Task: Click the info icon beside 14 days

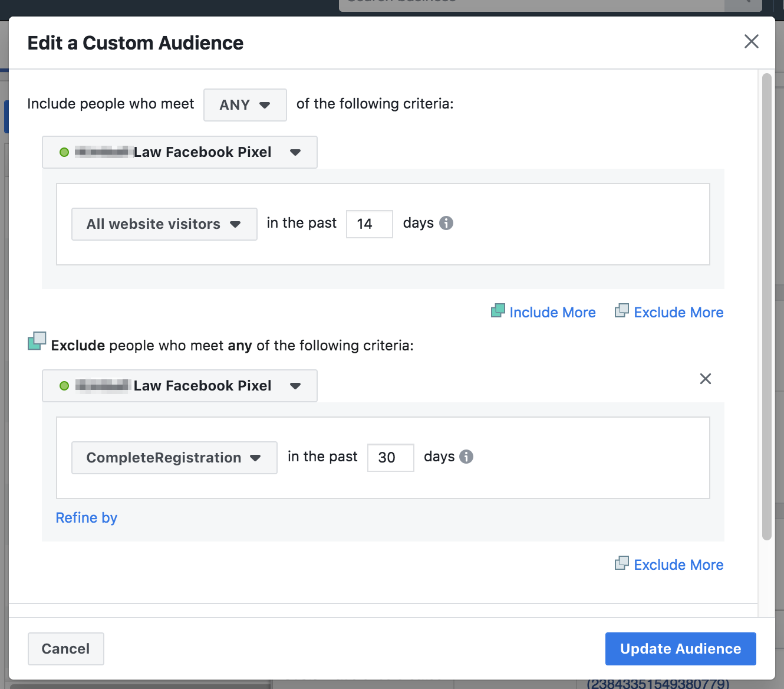Action: coord(446,223)
